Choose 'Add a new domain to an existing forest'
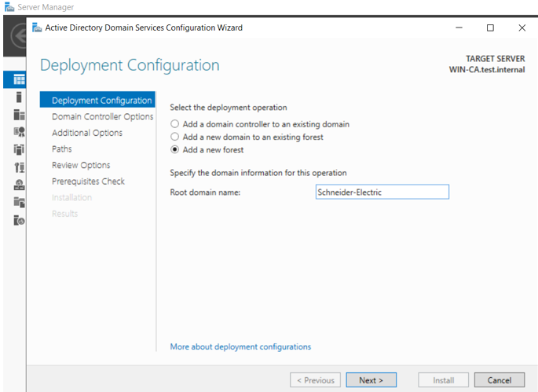Viewport: 538px width, 392px height. click(174, 137)
